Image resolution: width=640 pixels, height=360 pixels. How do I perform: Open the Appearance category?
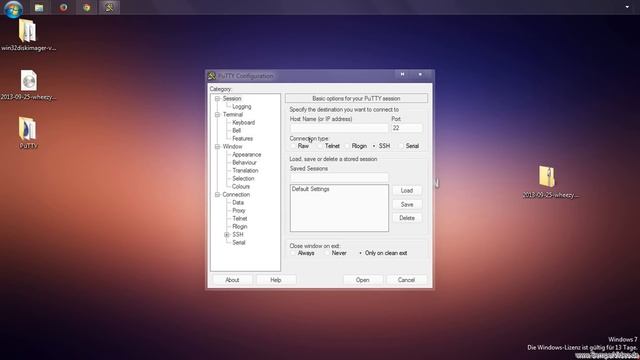(247, 155)
